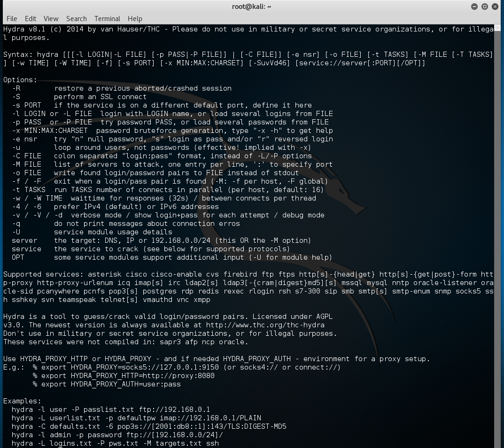Click the '-R' restore session option line
The height and width of the screenshot is (448, 504).
122,88
